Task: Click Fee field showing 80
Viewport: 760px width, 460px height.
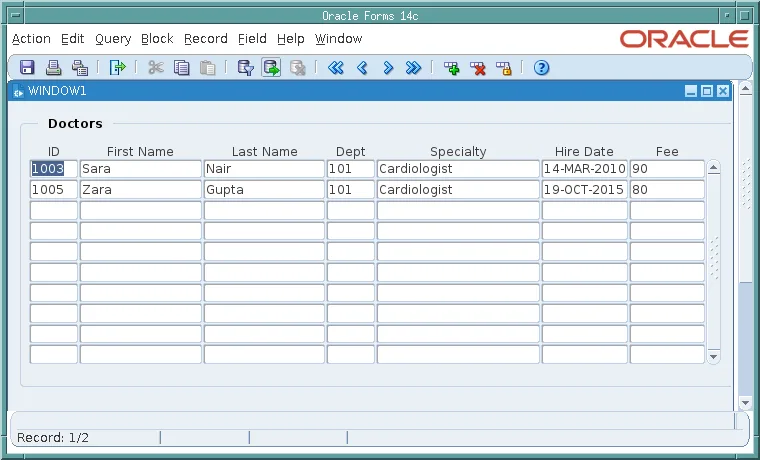Action: 667,190
